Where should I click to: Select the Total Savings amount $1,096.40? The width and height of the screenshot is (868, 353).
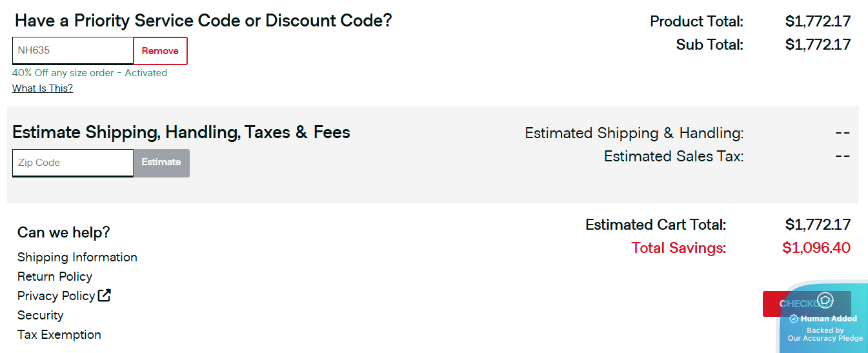(x=816, y=248)
